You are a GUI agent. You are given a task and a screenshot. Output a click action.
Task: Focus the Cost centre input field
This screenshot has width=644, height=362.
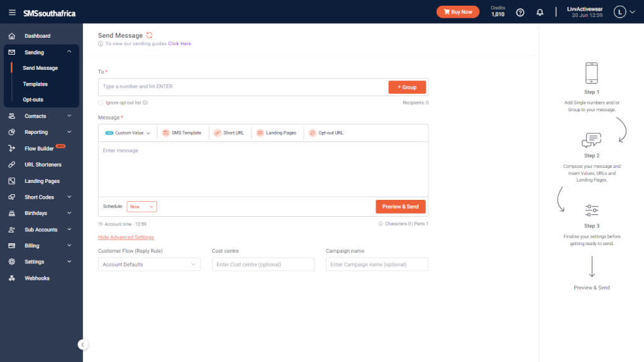coord(263,265)
